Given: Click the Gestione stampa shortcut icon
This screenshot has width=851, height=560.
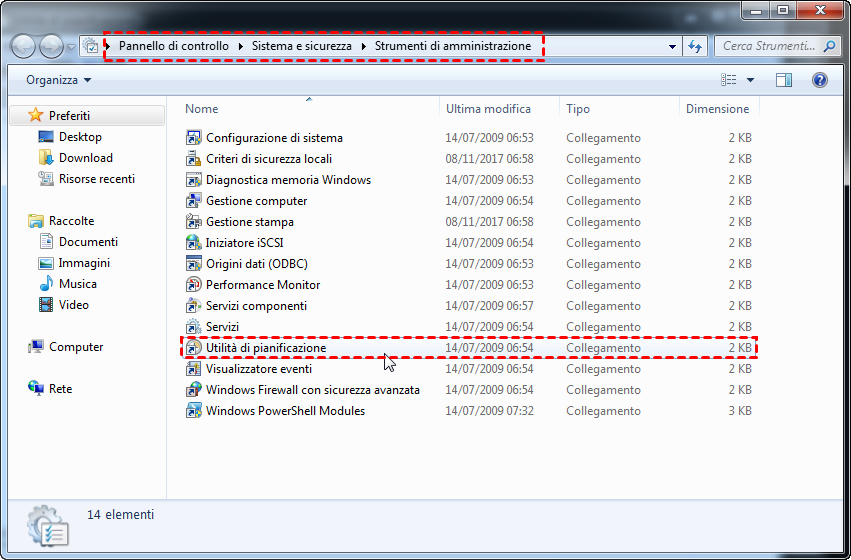Looking at the screenshot, I should (194, 222).
